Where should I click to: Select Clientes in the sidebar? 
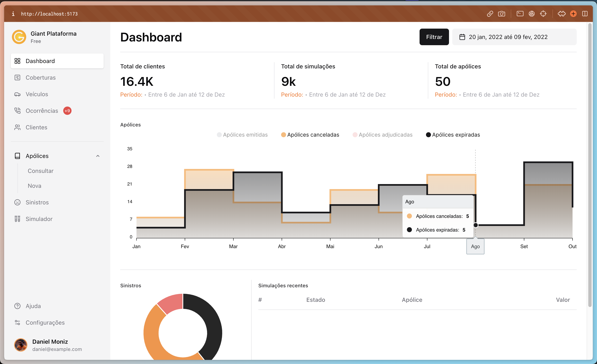57,127
